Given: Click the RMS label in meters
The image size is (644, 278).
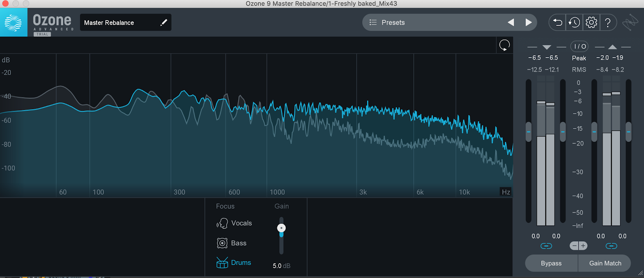Looking at the screenshot, I should (579, 70).
